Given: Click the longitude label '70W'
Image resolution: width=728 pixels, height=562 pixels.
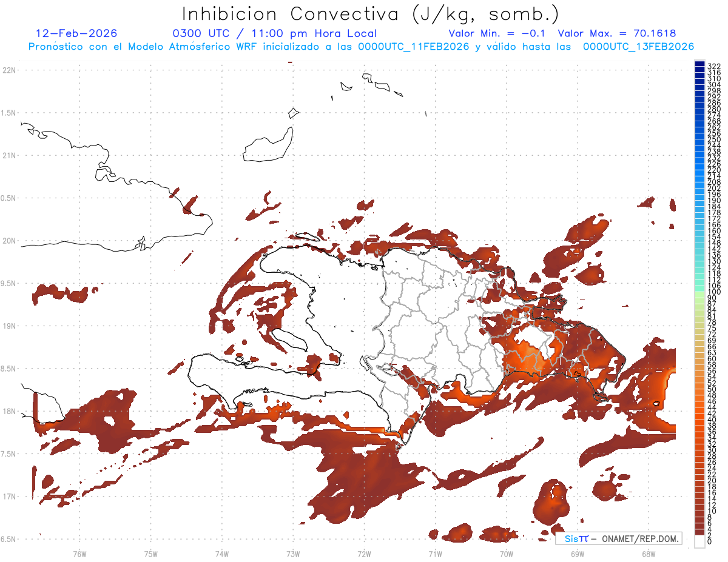Looking at the screenshot, I should 507,554.
